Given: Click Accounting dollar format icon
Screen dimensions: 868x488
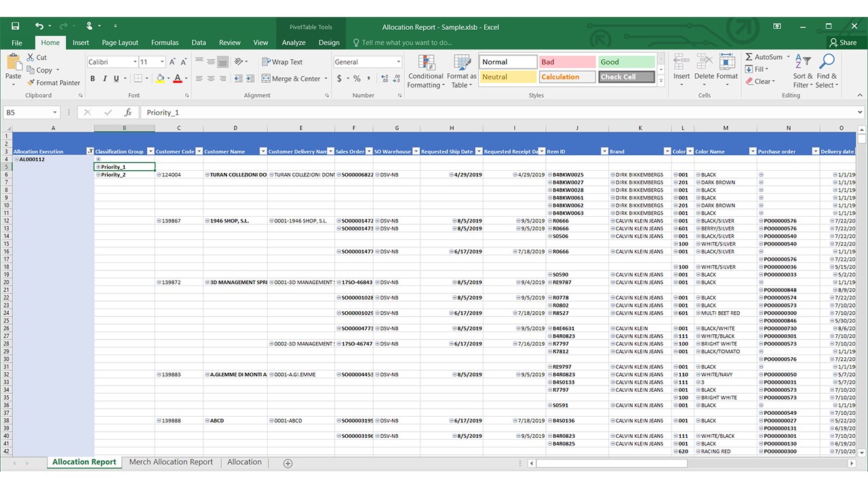Looking at the screenshot, I should point(339,79).
